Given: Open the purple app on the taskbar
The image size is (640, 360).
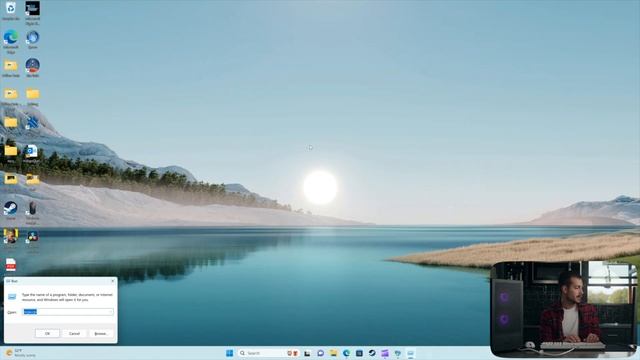Looking at the screenshot, I should pos(385,353).
